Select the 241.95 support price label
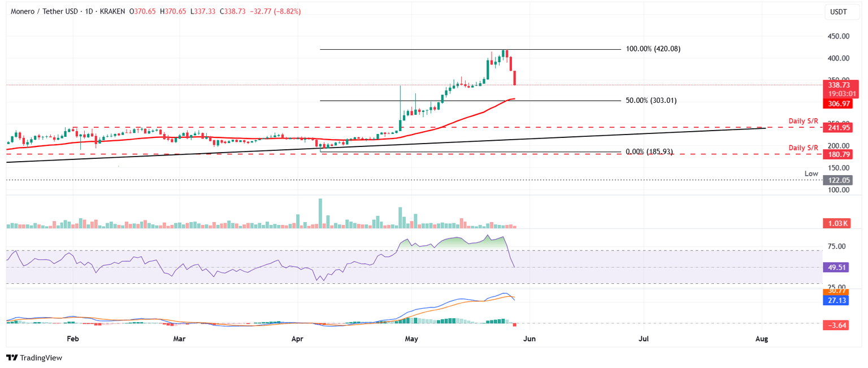Image resolution: width=868 pixels, height=368 pixels. [x=838, y=128]
